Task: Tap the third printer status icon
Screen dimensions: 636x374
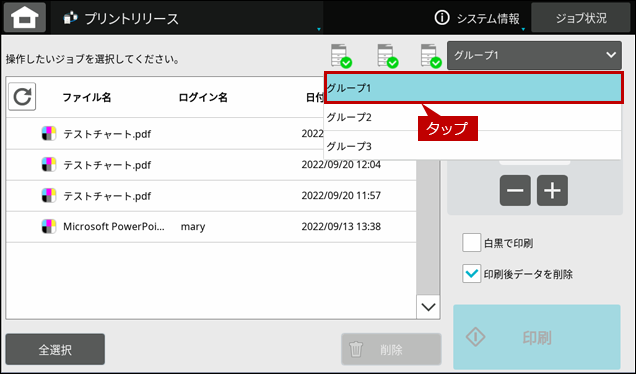Action: 431,56
